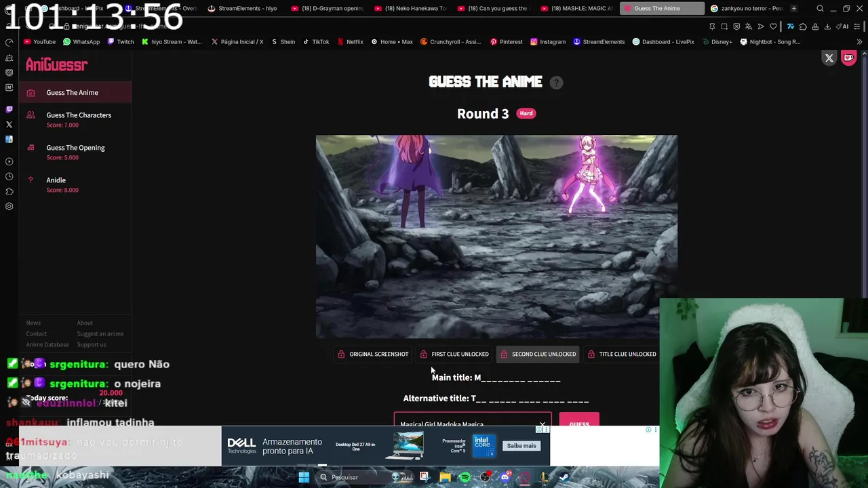Select First Clue Unlocked option
This screenshot has width=868, height=488.
[x=454, y=354]
